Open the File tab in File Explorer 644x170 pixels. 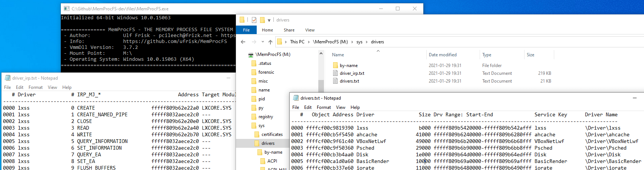246,30
